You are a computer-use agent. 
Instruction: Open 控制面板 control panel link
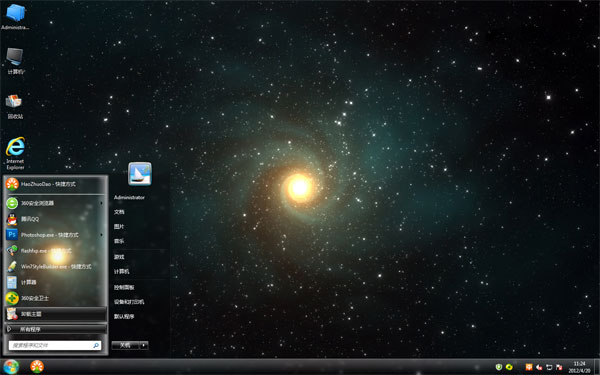[124, 287]
